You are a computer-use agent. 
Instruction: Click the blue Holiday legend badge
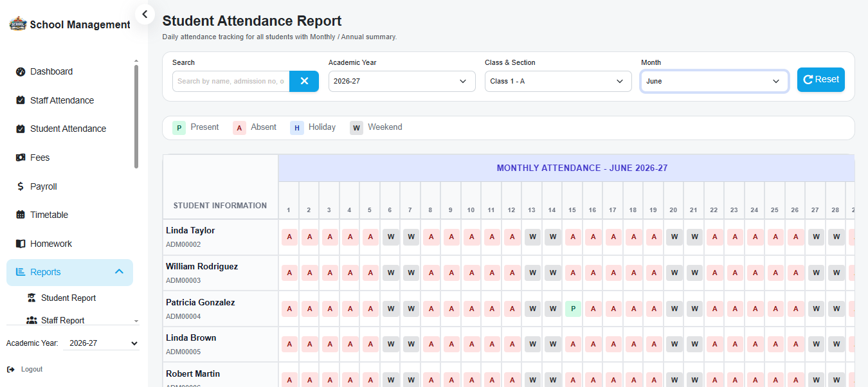point(296,128)
